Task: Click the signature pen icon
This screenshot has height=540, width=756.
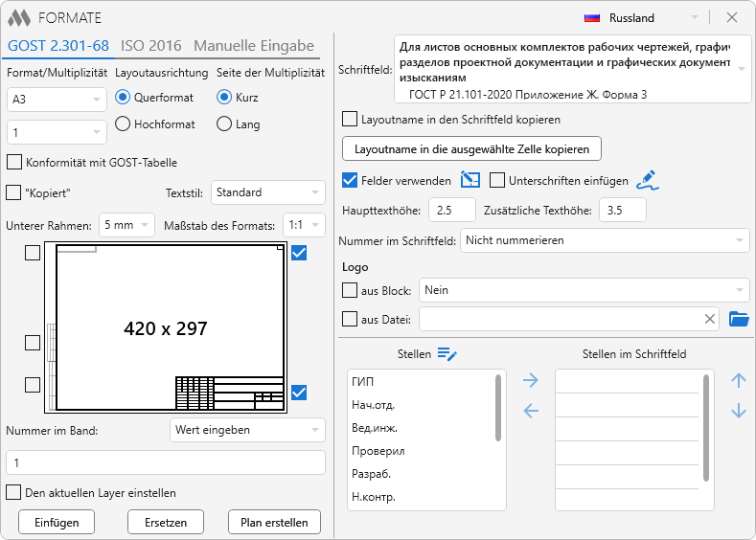Action: pyautogui.click(x=649, y=180)
